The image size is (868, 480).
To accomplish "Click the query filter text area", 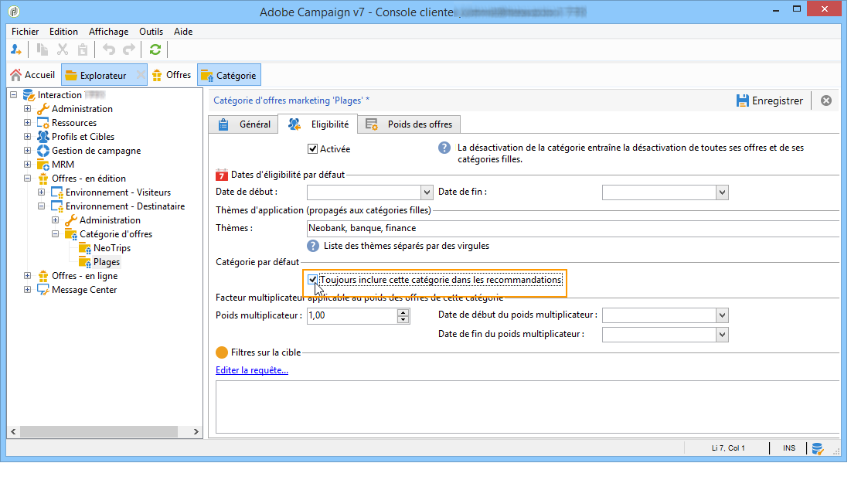I will click(x=528, y=407).
